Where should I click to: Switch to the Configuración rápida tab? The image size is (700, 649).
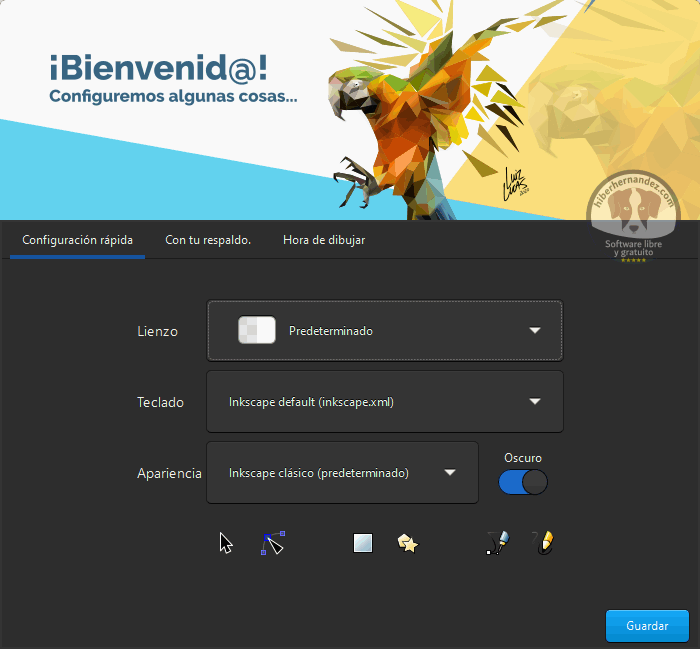pos(78,240)
